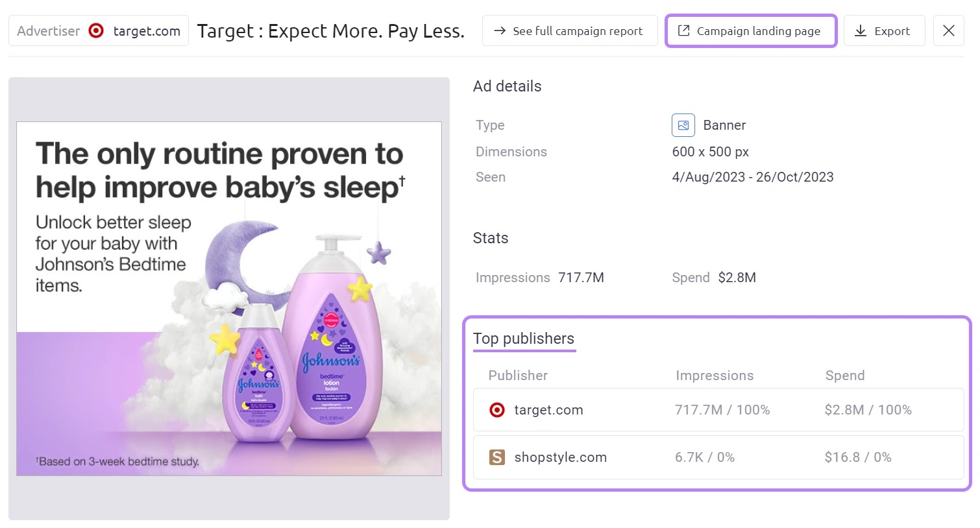Screen dimensions: 980x528
Task: Click the Banner ad type image icon
Action: (683, 125)
